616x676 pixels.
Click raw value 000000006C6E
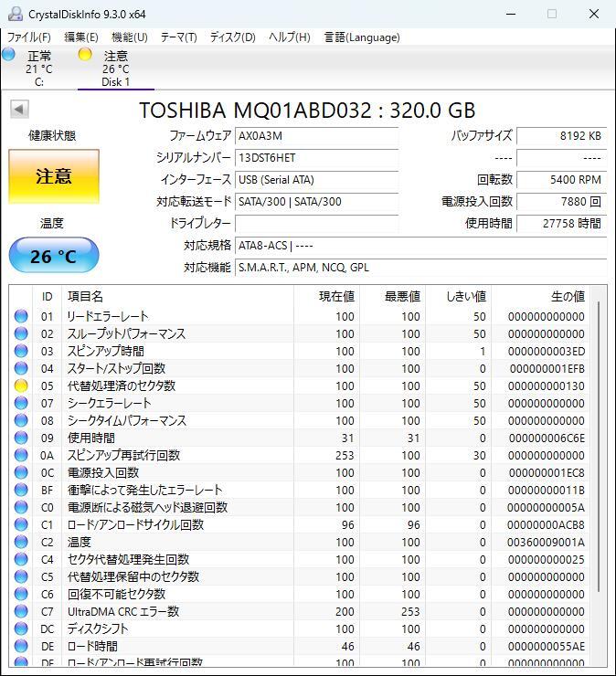point(547,438)
